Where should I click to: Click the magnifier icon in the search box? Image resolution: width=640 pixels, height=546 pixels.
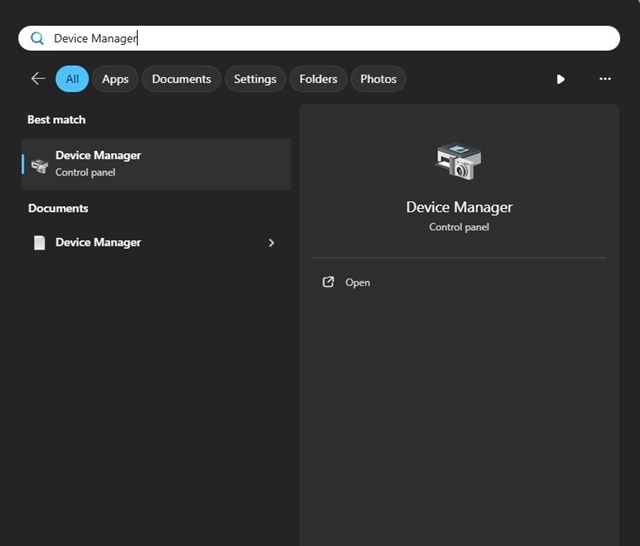(x=38, y=38)
